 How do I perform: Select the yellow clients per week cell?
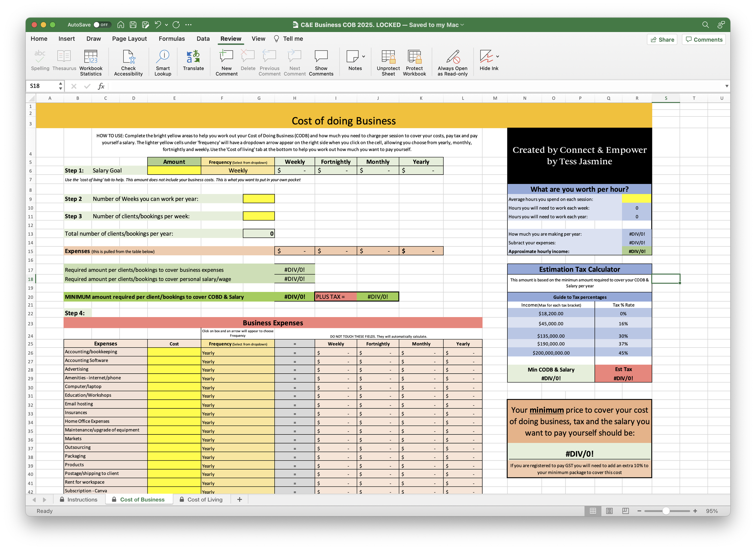259,216
